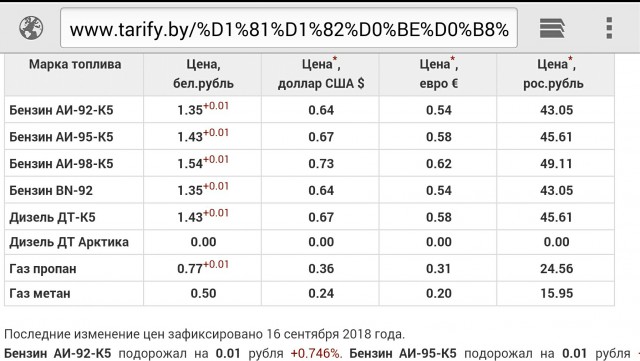
Task: Select the Газ пропан row label
Action: click(x=43, y=269)
